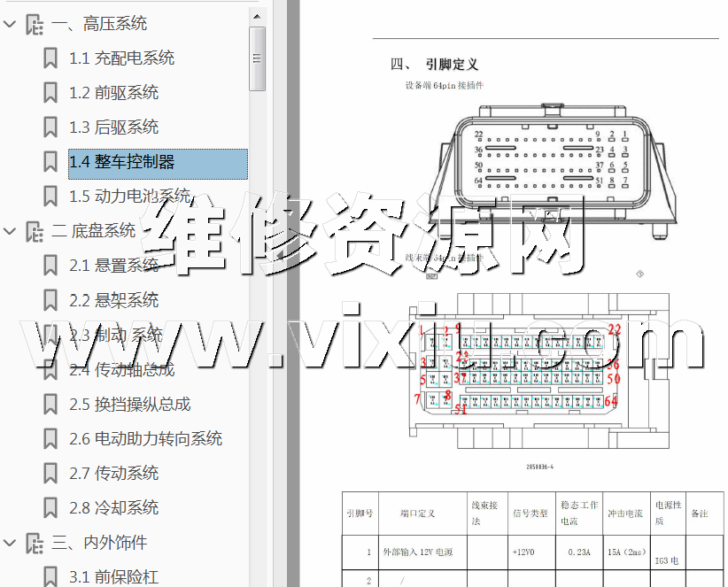This screenshot has width=728, height=587.
Task: Open 2.6 电动助力转向系统 bookmark
Action: (145, 439)
